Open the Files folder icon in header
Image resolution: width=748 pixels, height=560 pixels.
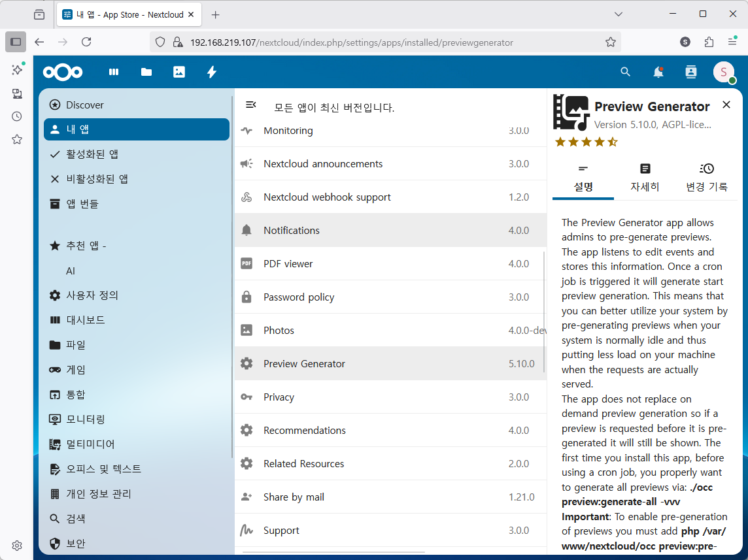click(x=146, y=72)
